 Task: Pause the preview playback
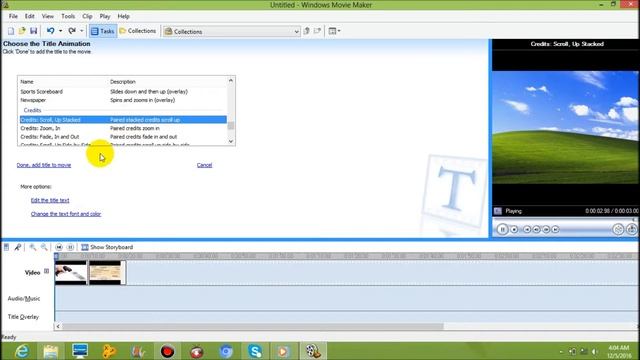(502, 229)
